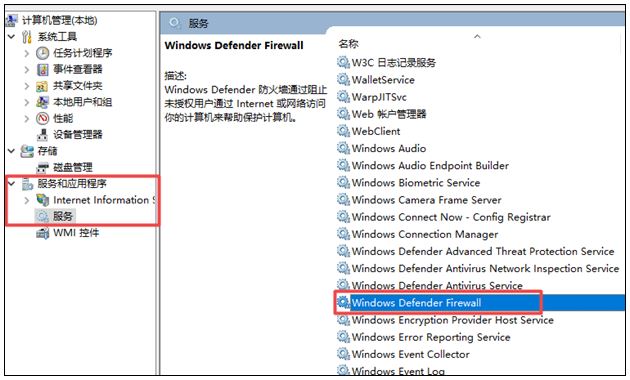This screenshot has height=380, width=630.
Task: Click the Task Scheduler clock icon
Action: tap(43, 53)
